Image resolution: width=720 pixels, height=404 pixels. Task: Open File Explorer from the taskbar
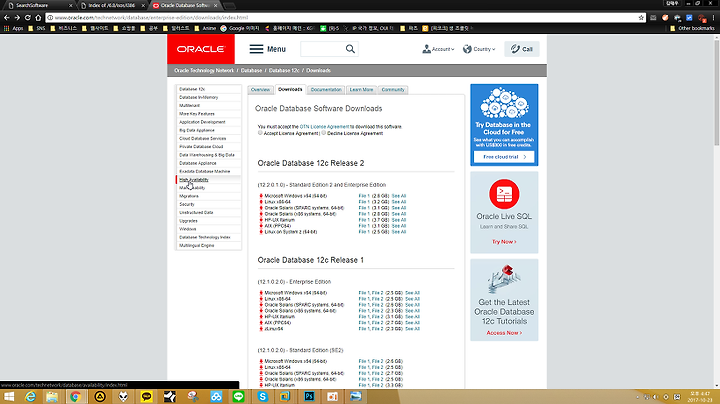(x=52, y=397)
